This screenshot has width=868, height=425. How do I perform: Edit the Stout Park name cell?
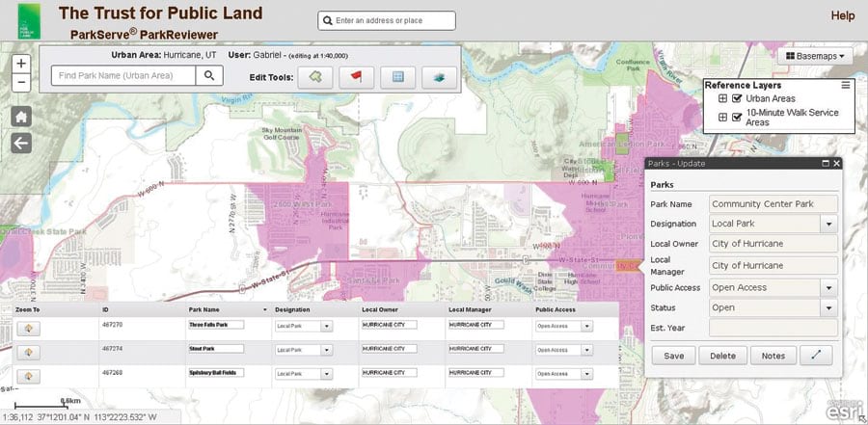[216, 349]
